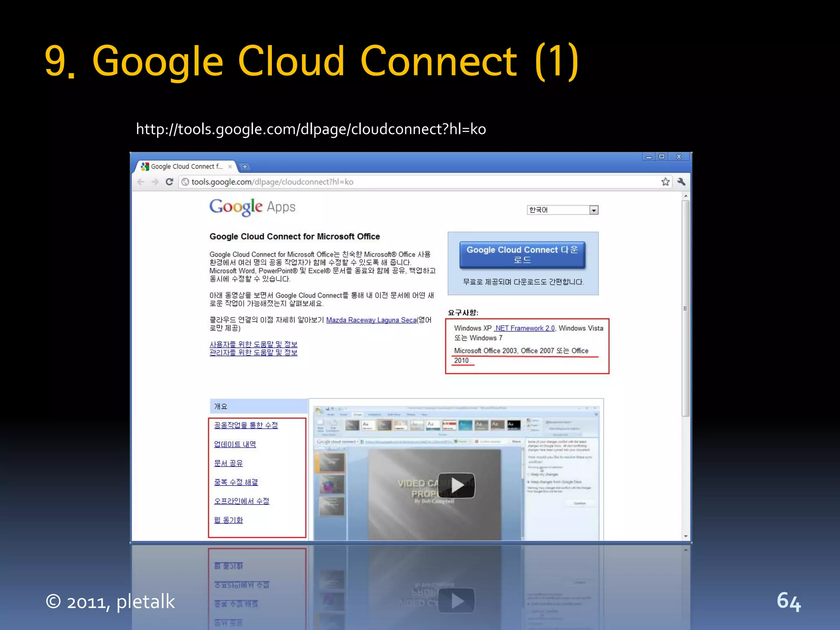Go back with the browser back arrow
The image size is (840, 630).
click(141, 182)
